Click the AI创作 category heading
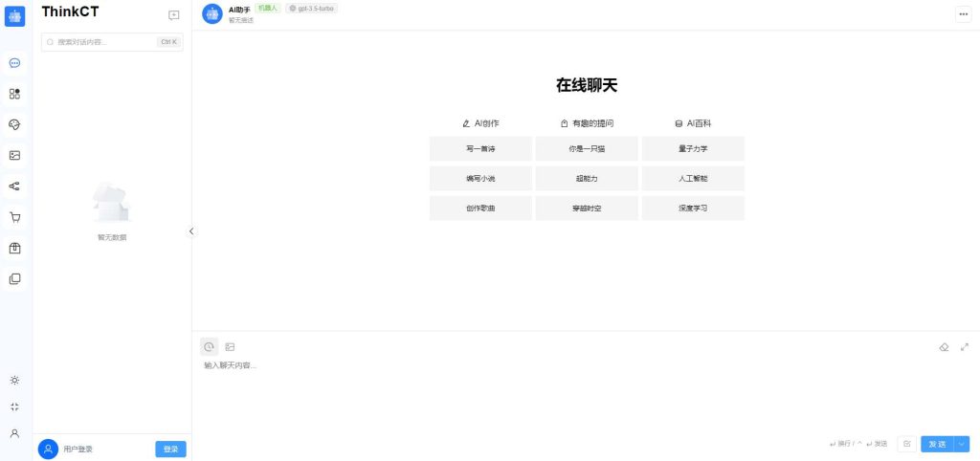 (x=480, y=123)
